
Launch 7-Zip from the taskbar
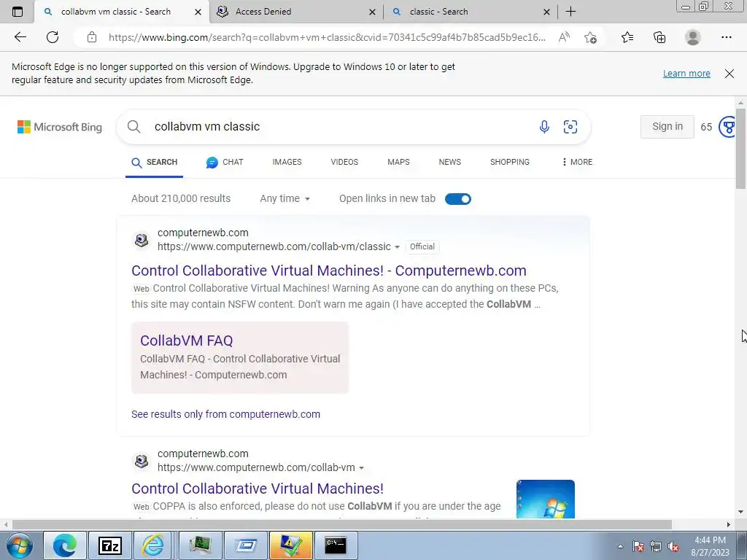point(109,545)
